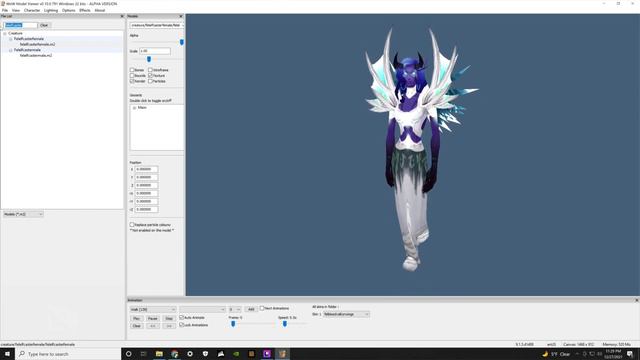This screenshot has height=360, width=640.
Task: Collapse the Felelfcasterfemale folder node
Action: (x=11, y=39)
